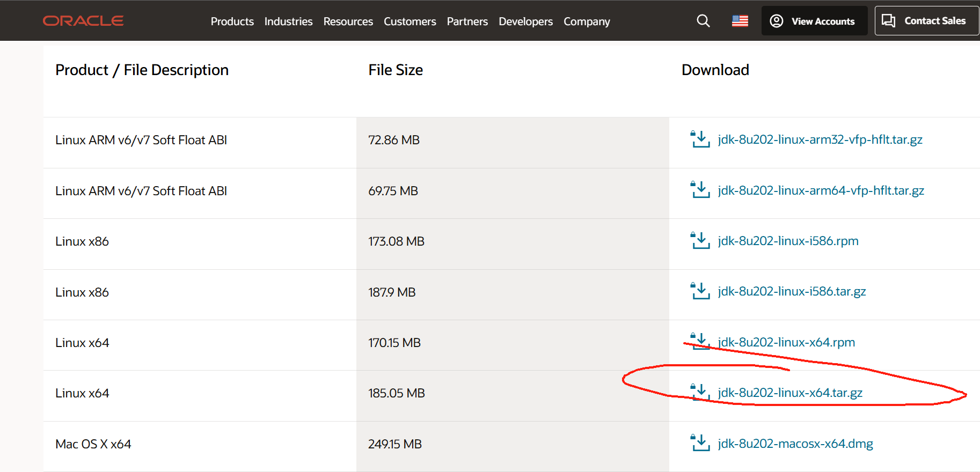The image size is (980, 472).
Task: Click the View Accounts button
Action: click(814, 21)
